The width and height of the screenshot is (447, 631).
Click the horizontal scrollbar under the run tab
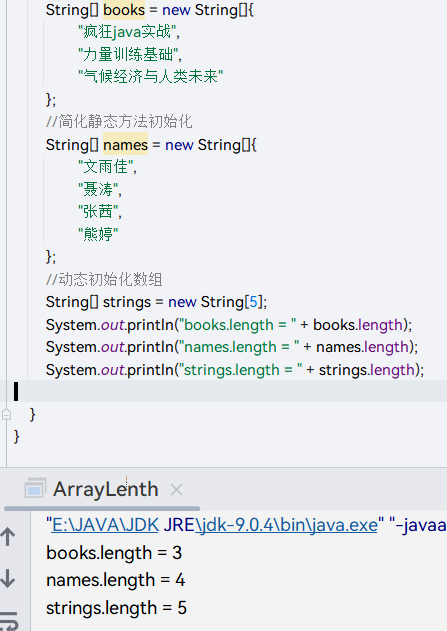pos(102,509)
